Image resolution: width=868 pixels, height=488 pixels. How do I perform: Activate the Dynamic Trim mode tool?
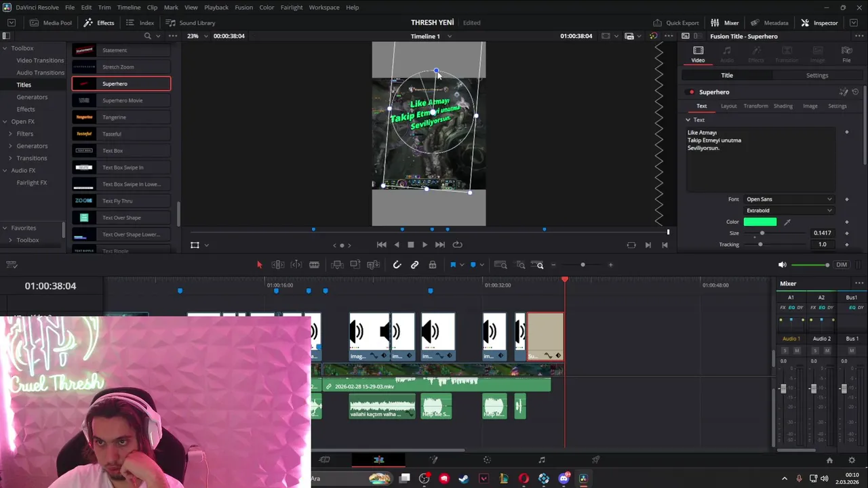pyautogui.click(x=296, y=264)
